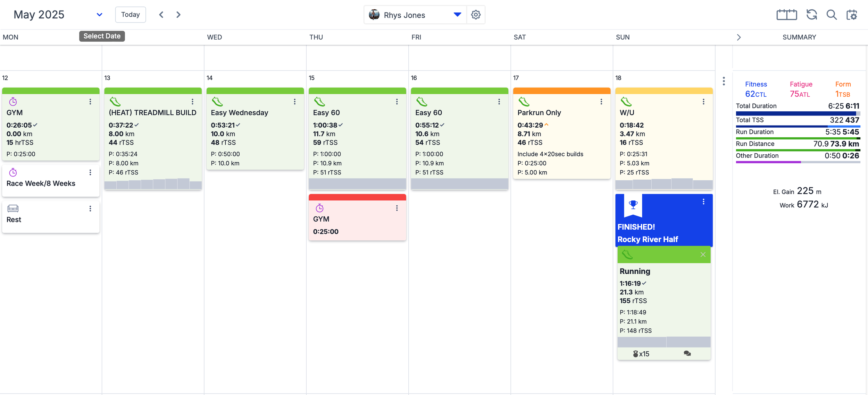Screen dimensions: 868x395
Task: Open comments icon on Running workout
Action: coord(687,353)
